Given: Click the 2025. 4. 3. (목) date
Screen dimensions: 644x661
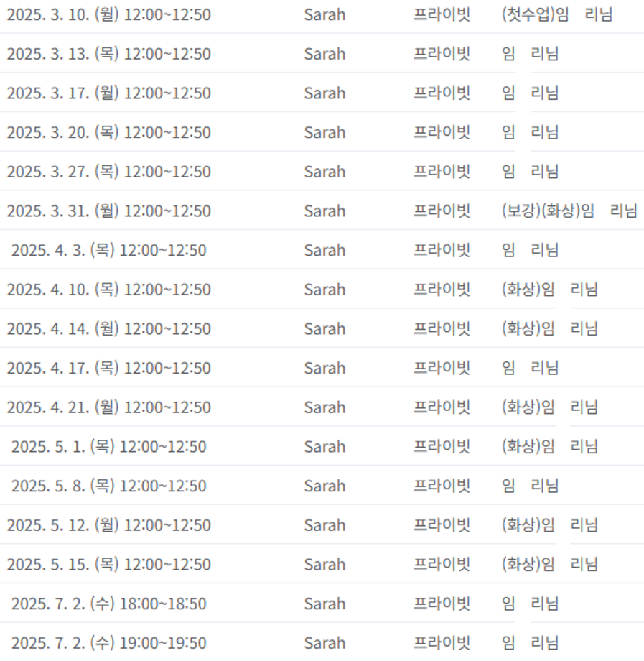Looking at the screenshot, I should 108,250.
